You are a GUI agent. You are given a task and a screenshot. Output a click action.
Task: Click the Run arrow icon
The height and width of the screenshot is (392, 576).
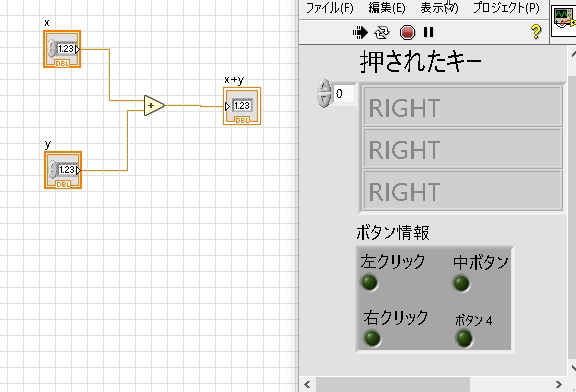click(360, 33)
